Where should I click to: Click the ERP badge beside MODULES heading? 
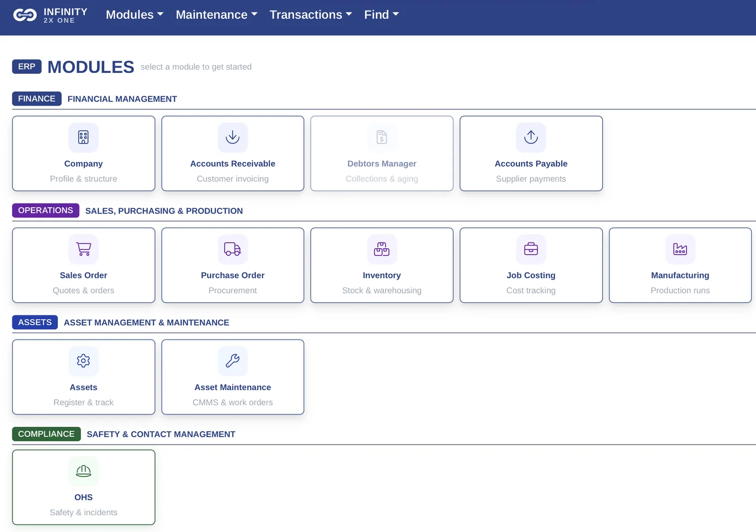pos(26,66)
